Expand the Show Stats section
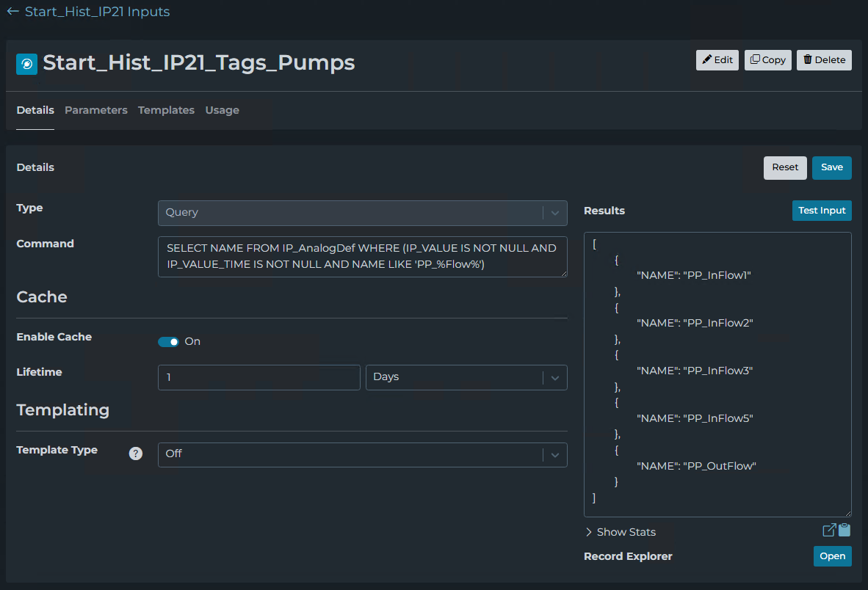868x590 pixels. 620,532
